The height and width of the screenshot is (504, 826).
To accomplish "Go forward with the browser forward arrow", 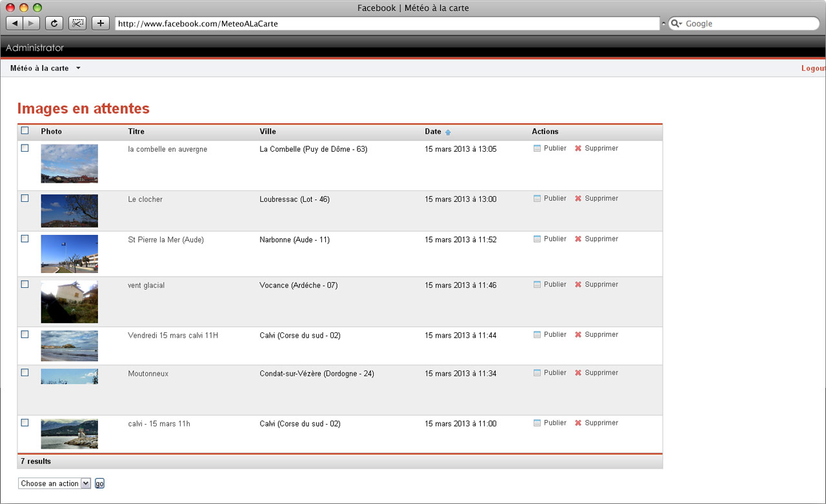I will pyautogui.click(x=32, y=24).
